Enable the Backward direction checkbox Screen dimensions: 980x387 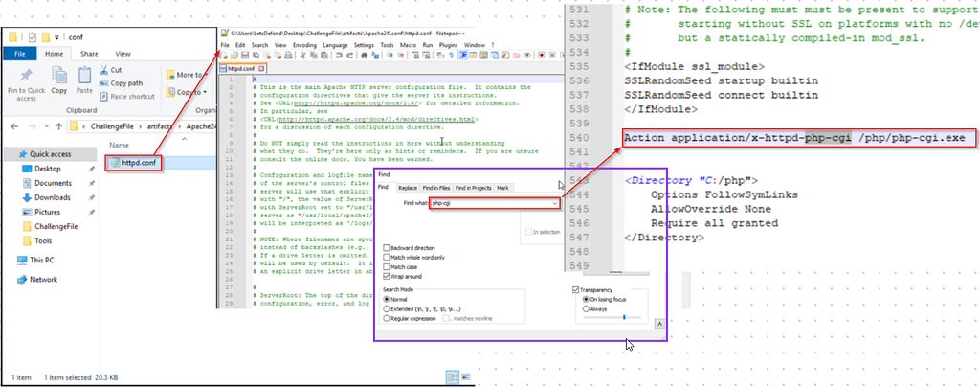click(x=387, y=248)
